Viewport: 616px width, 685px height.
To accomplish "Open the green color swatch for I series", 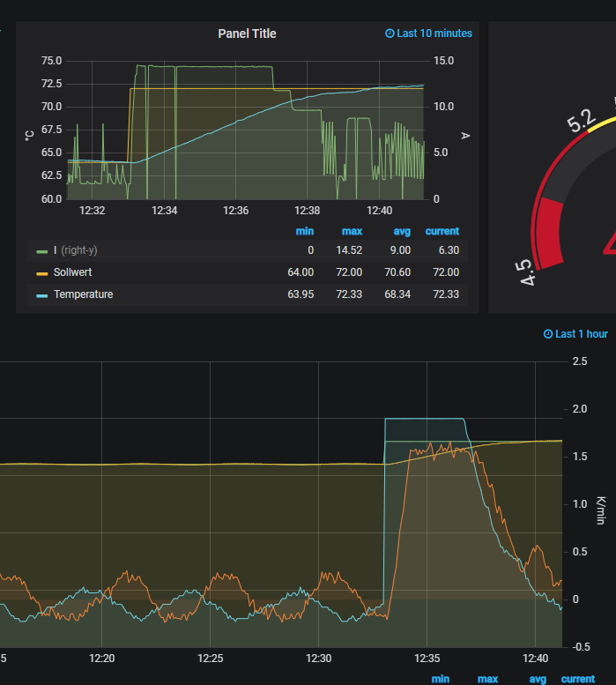I will [x=42, y=251].
